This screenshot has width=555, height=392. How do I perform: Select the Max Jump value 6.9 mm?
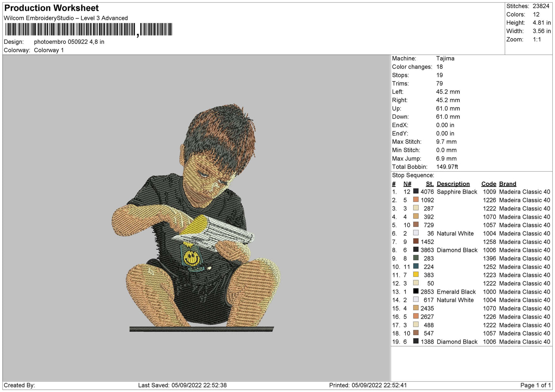446,159
